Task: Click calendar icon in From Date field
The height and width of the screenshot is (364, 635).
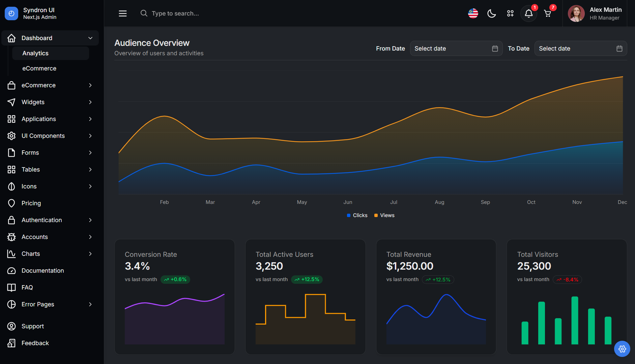Action: (x=495, y=49)
